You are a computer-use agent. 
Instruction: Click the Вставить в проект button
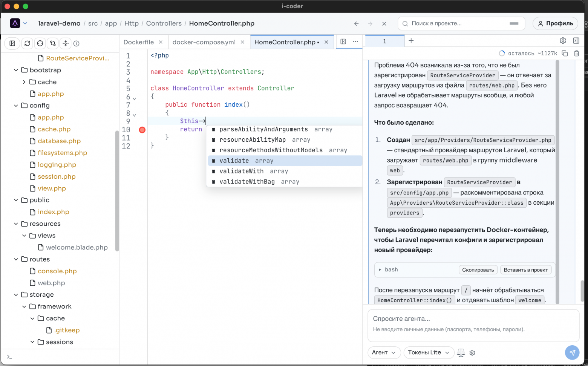(526, 270)
